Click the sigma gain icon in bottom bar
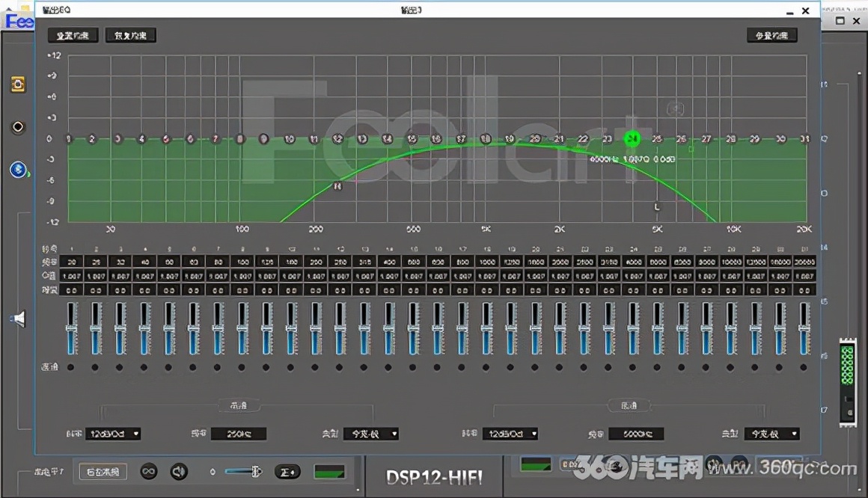The width and height of the screenshot is (868, 498). [288, 471]
